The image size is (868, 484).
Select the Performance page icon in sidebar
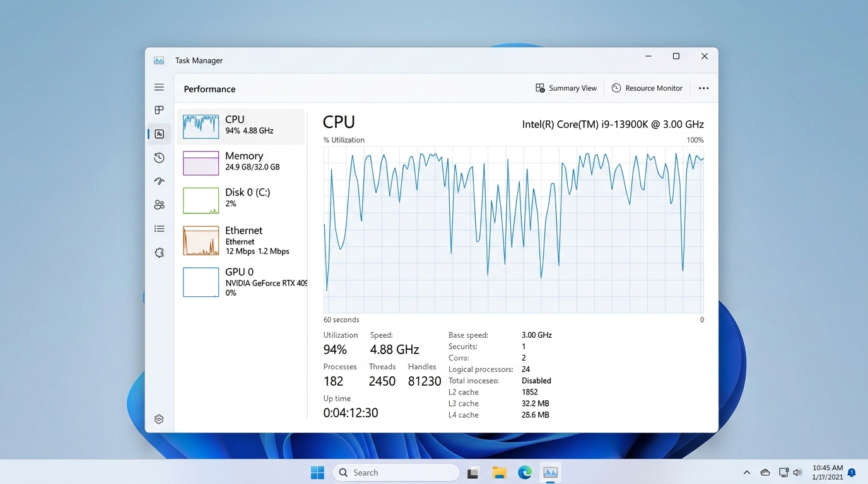tap(159, 134)
